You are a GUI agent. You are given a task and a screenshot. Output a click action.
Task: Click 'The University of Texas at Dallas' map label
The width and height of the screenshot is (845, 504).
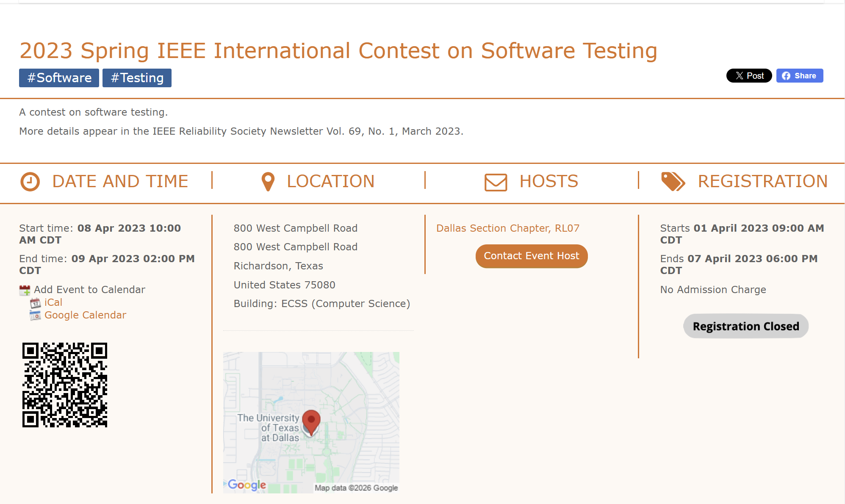[269, 428]
